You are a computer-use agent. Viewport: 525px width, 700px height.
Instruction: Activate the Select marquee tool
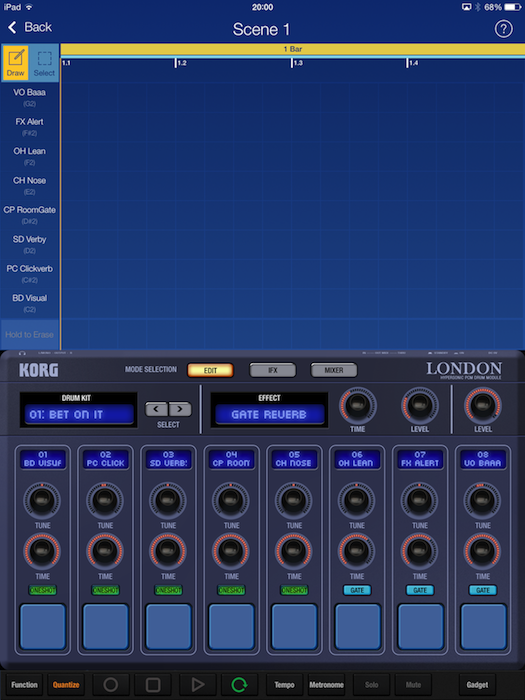[x=44, y=63]
